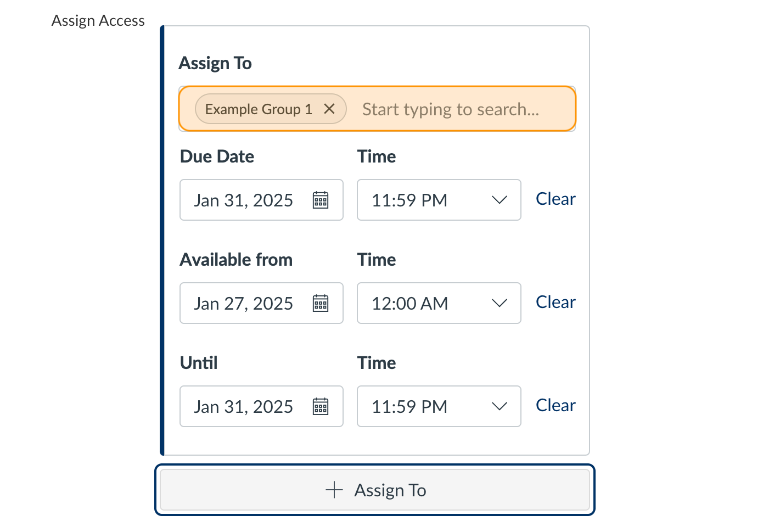
Task: Select the 11:59 PM due time value
Action: (x=409, y=200)
